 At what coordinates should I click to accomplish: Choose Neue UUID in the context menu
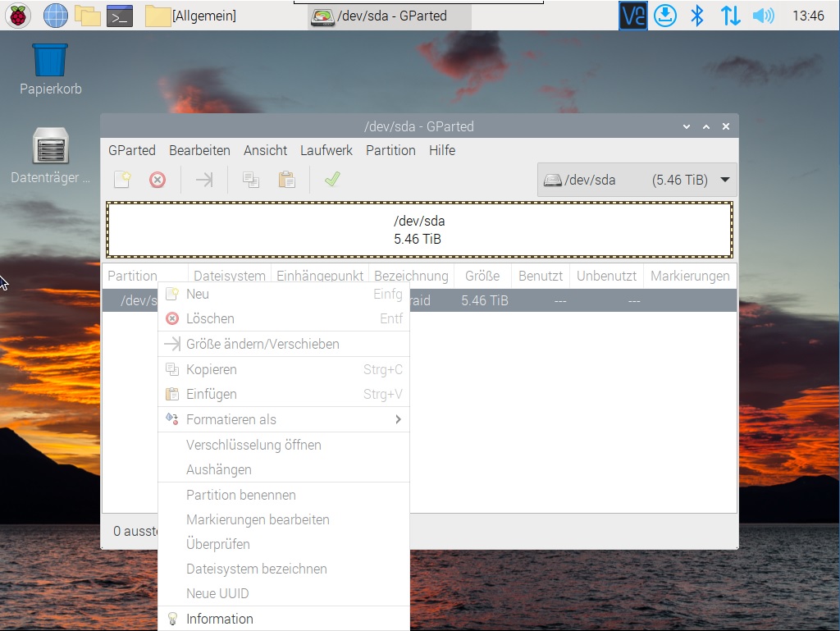[x=284, y=593]
